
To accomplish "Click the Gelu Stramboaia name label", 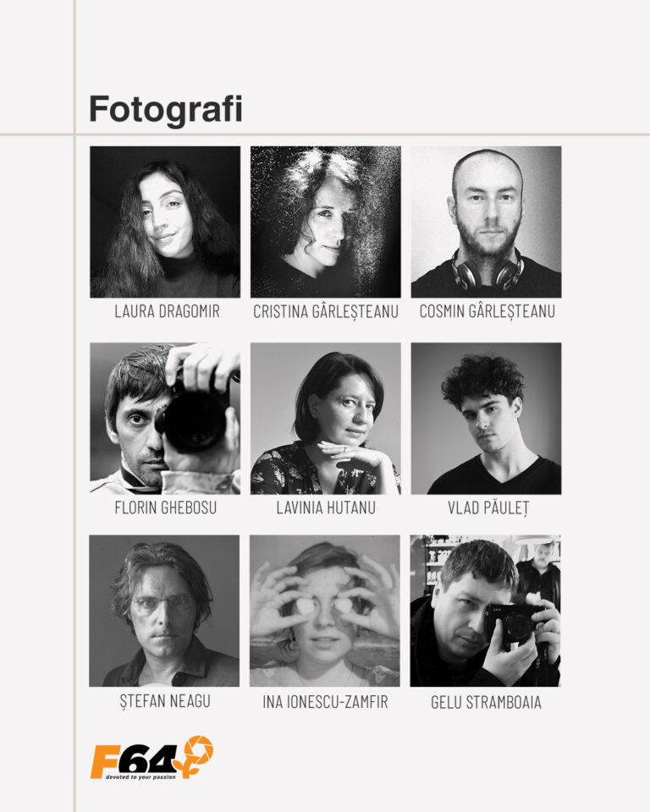I will pos(486,702).
